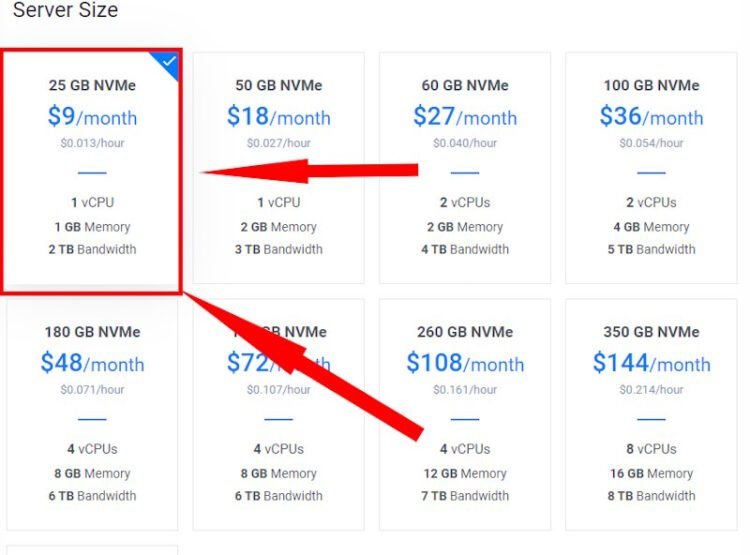Select the 50 GB NVMe $18/month plan

click(x=278, y=167)
